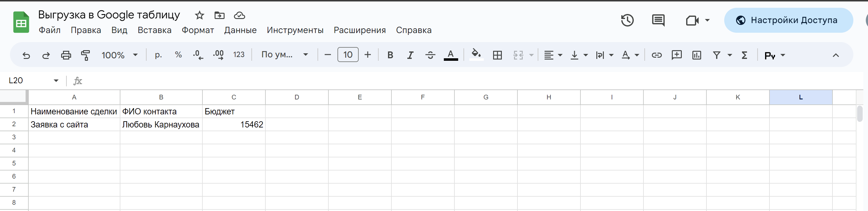Expand filter views arrow
This screenshot has height=211, width=868.
pos(730,55)
